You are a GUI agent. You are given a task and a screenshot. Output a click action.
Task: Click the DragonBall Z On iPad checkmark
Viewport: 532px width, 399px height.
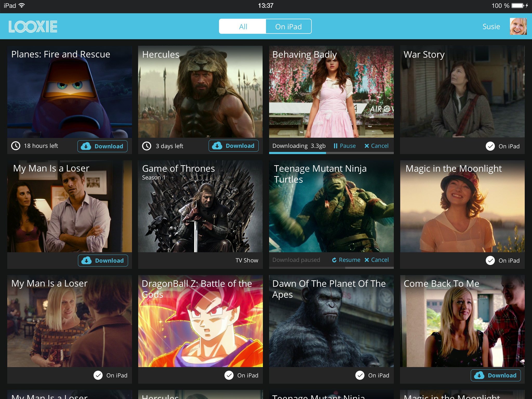click(x=229, y=375)
